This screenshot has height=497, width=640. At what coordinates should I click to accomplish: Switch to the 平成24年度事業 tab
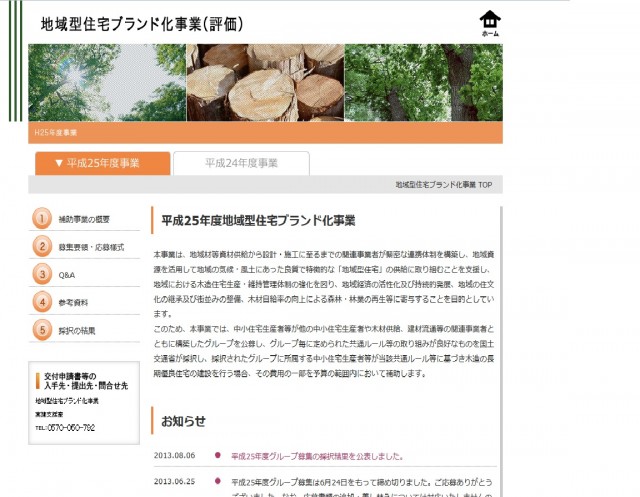[x=241, y=163]
